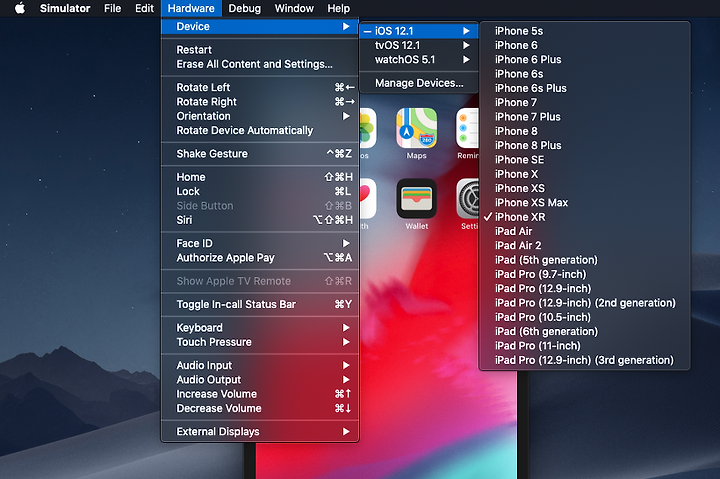Select Rotate Left
The width and height of the screenshot is (720, 479).
click(x=260, y=87)
